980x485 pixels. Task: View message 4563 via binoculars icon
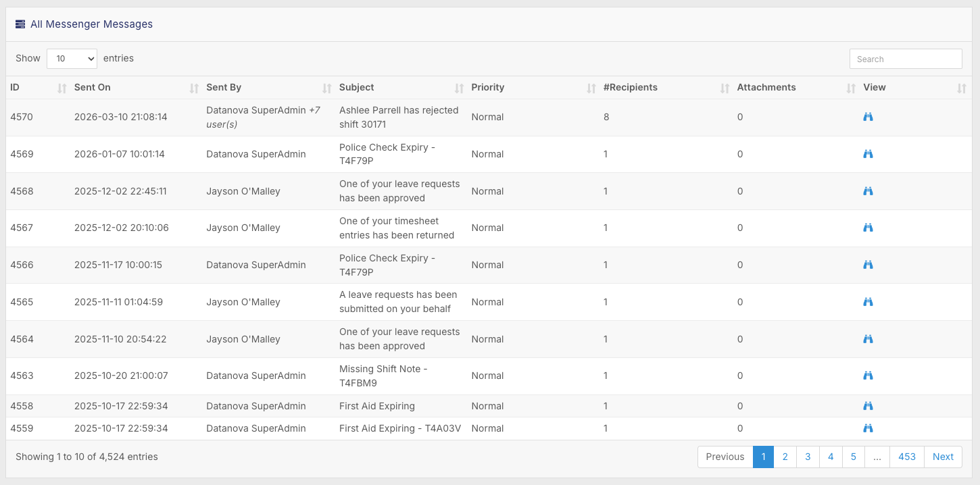pos(868,376)
